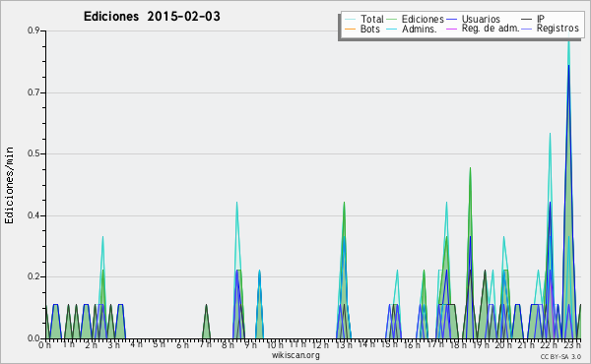591x364 pixels.
Task: Click the 3 h x-axis label
Action: tap(113, 345)
